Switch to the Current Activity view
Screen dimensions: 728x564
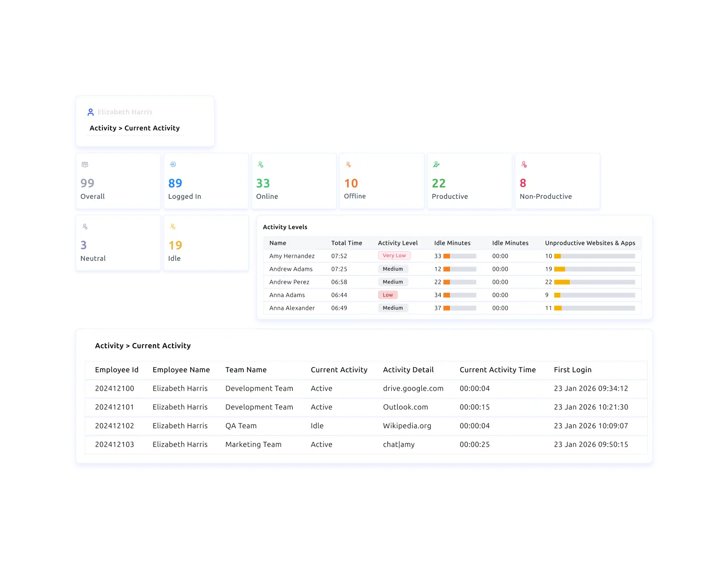pos(152,128)
